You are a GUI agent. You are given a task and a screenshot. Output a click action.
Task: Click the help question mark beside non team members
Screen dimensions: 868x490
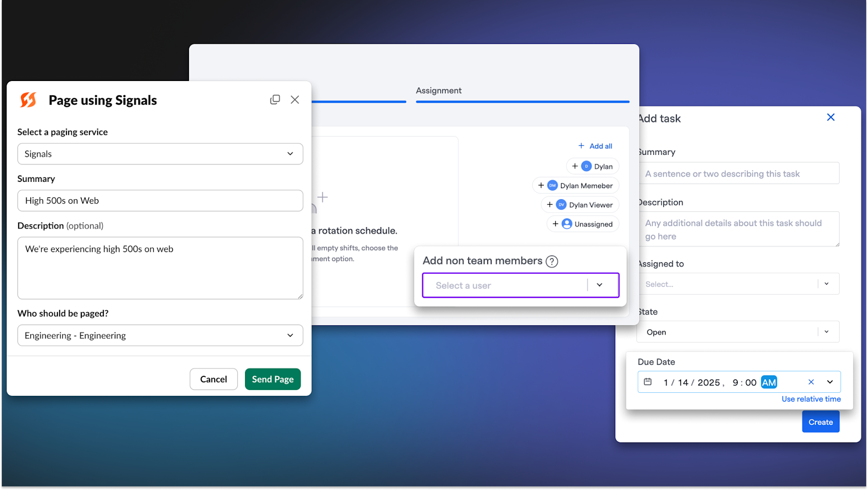click(x=552, y=262)
